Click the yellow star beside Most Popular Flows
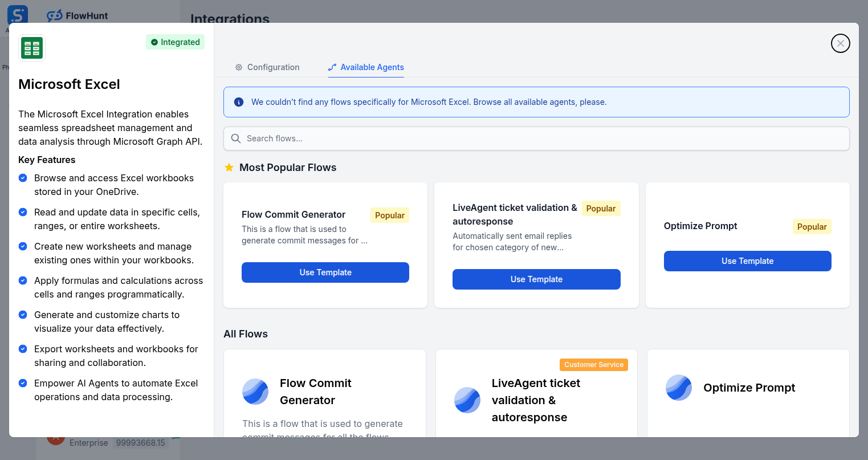Image resolution: width=868 pixels, height=460 pixels. point(229,168)
